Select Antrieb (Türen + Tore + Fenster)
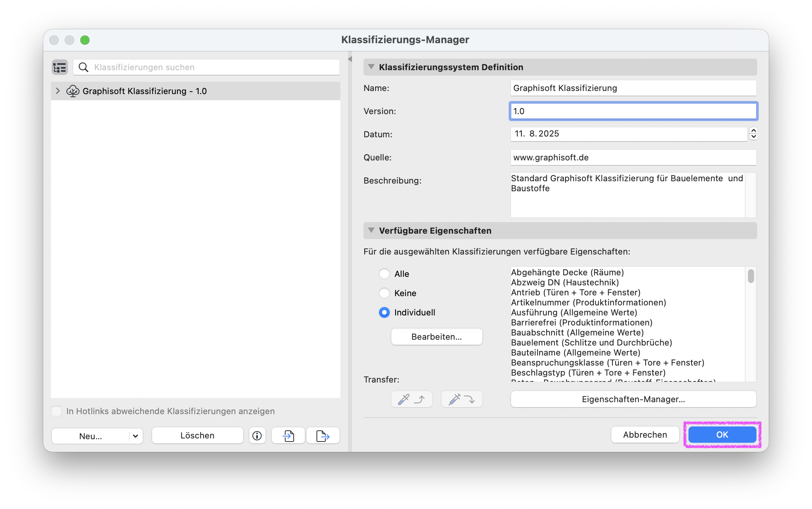The height and width of the screenshot is (509, 812). pos(575,292)
